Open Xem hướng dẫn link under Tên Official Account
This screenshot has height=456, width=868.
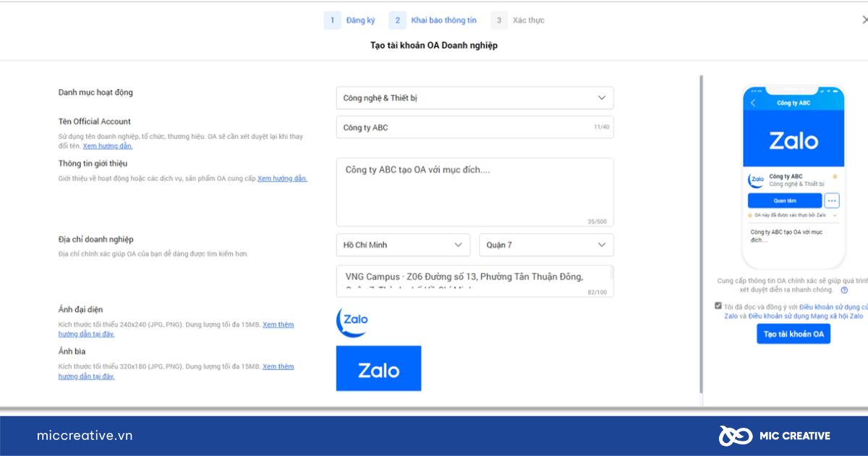[x=108, y=146]
